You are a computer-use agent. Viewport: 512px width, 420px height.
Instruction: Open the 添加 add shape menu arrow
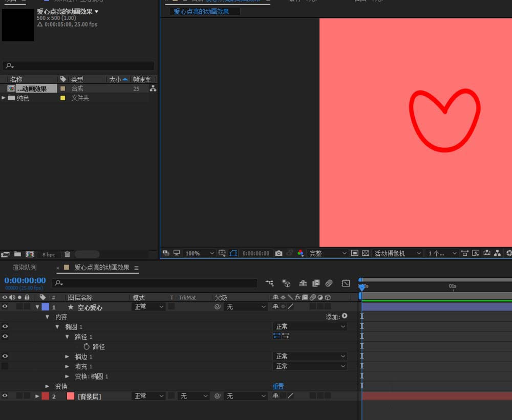[x=345, y=317]
